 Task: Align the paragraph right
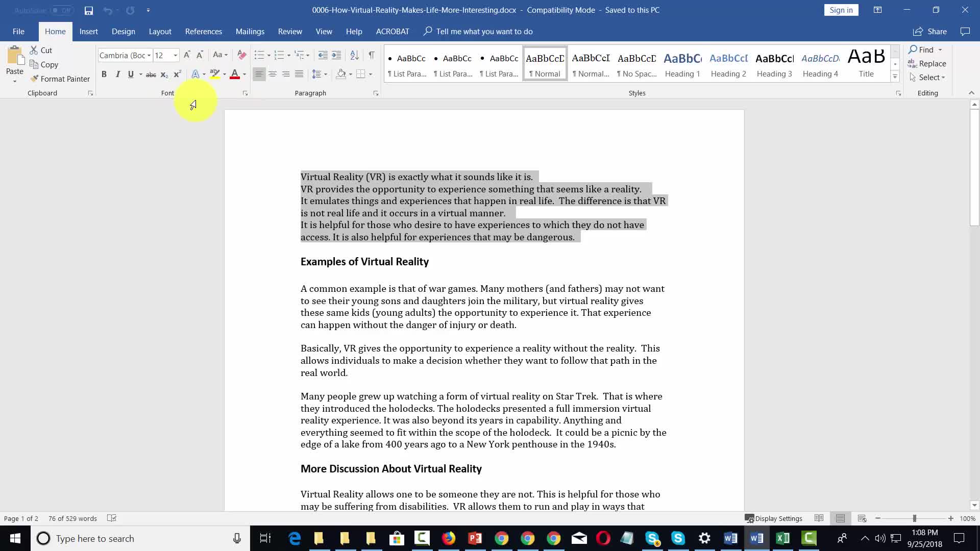click(x=286, y=74)
